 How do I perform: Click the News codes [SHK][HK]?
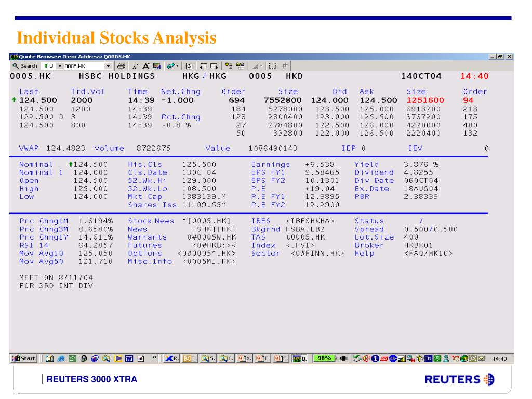pyautogui.click(x=214, y=229)
